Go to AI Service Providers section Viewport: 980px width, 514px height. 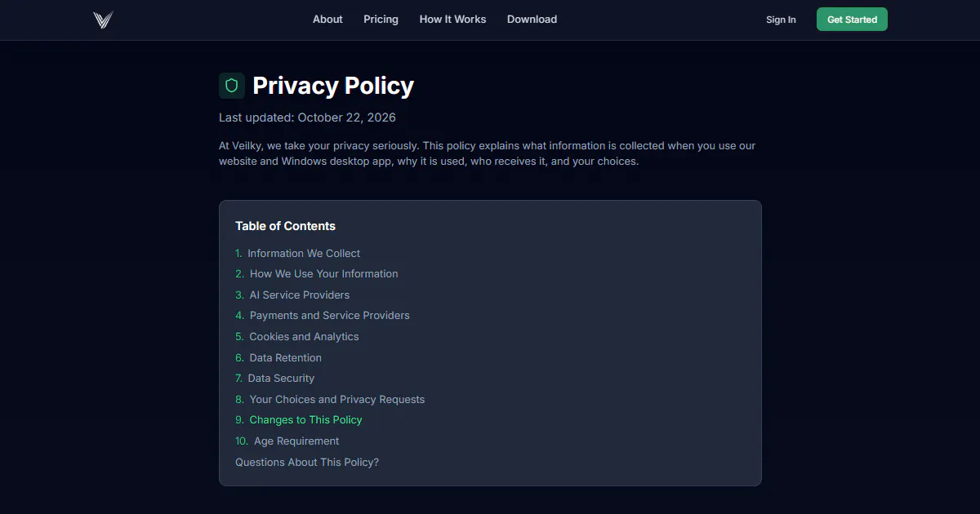[292, 295]
